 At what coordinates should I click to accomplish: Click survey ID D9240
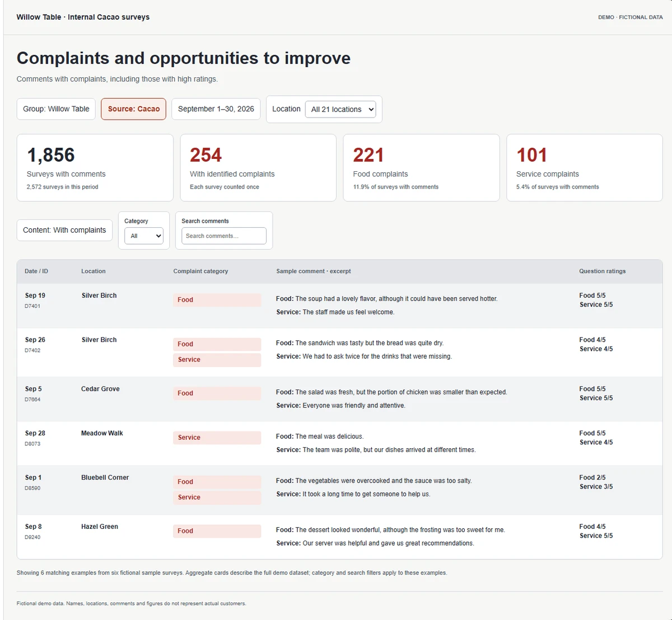(32, 537)
